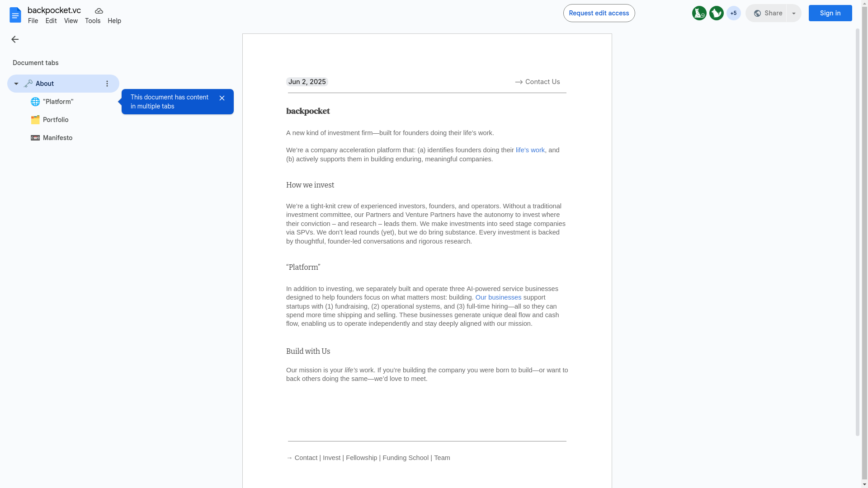This screenshot has width=868, height=488.
Task: Click the "Document tabs" panel label
Action: (x=36, y=63)
